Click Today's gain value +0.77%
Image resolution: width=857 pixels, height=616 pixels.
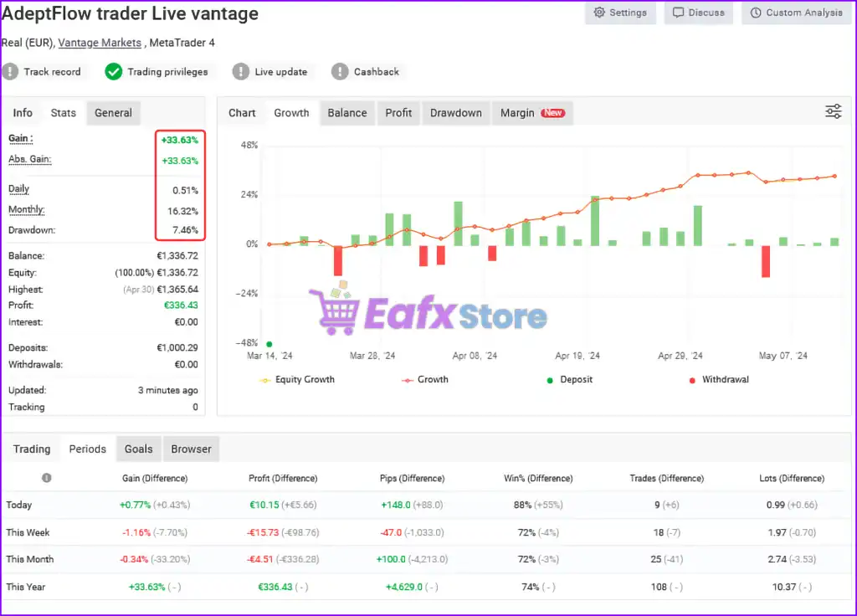[135, 505]
